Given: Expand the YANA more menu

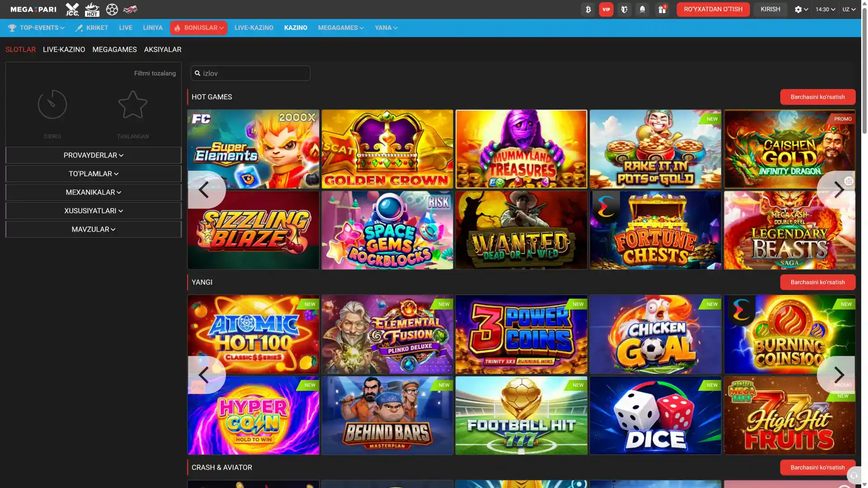Looking at the screenshot, I should tap(386, 28).
